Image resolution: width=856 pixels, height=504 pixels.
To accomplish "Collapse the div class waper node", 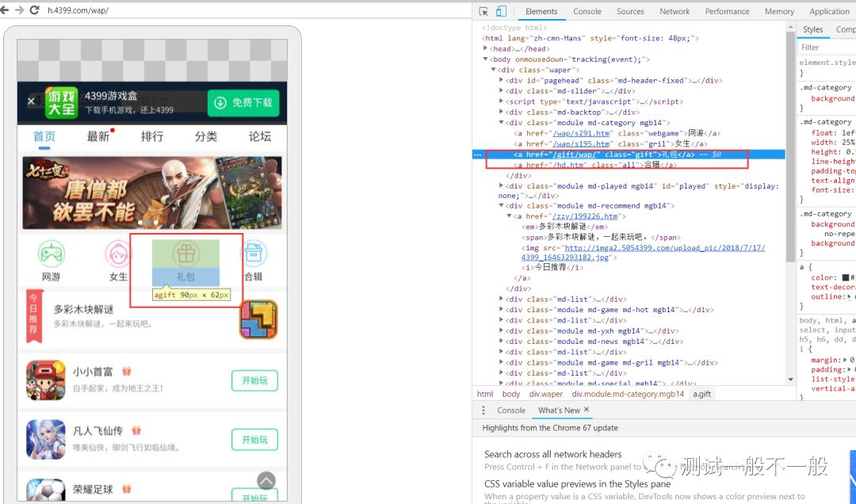I will tap(494, 70).
